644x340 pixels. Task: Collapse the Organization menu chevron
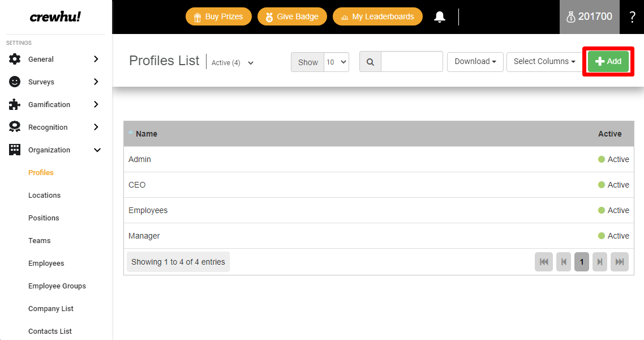point(97,150)
